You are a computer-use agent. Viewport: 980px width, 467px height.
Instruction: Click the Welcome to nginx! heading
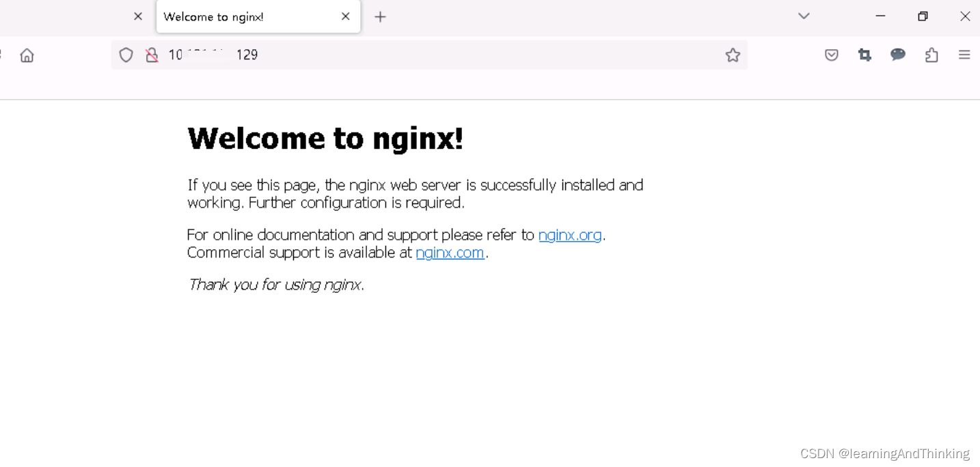pos(325,139)
